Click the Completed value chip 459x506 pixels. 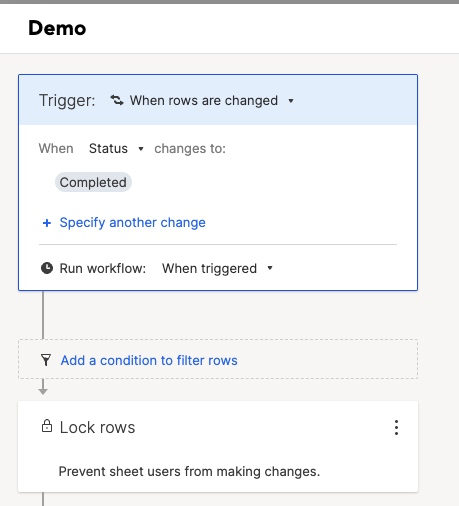93,182
